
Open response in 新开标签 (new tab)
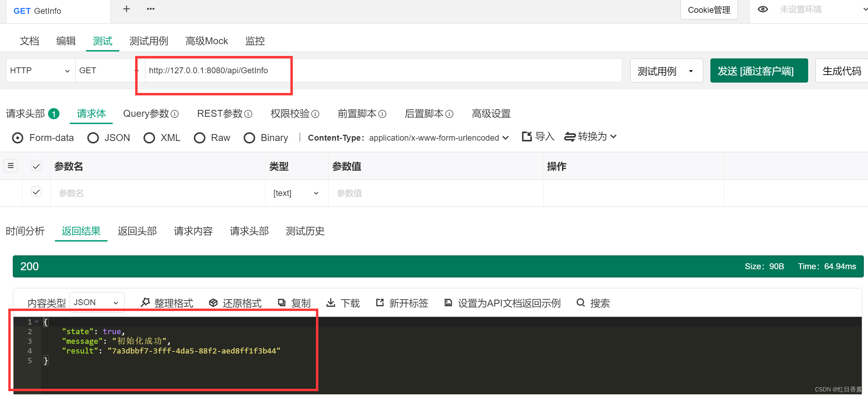[379, 302]
